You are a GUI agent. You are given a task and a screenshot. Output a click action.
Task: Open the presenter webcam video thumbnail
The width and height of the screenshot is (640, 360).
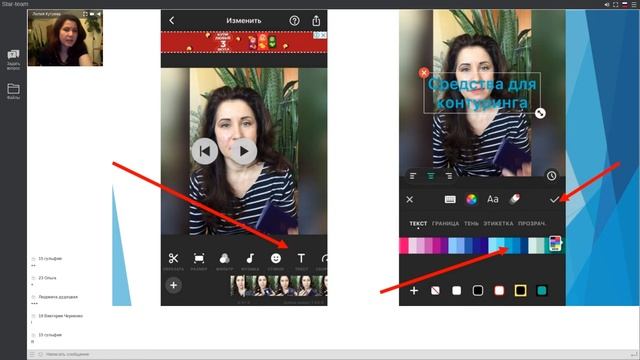point(65,38)
